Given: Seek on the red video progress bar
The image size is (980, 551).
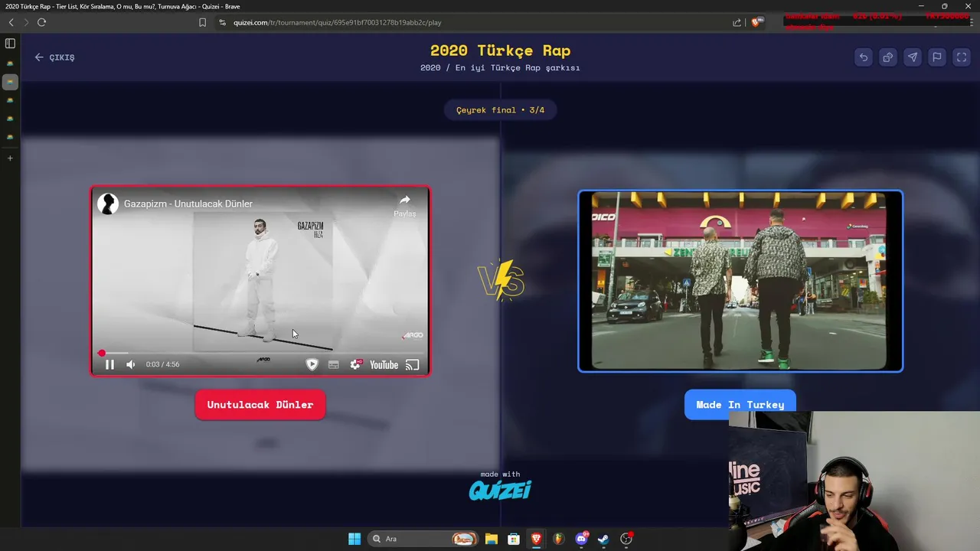Looking at the screenshot, I should click(x=260, y=354).
